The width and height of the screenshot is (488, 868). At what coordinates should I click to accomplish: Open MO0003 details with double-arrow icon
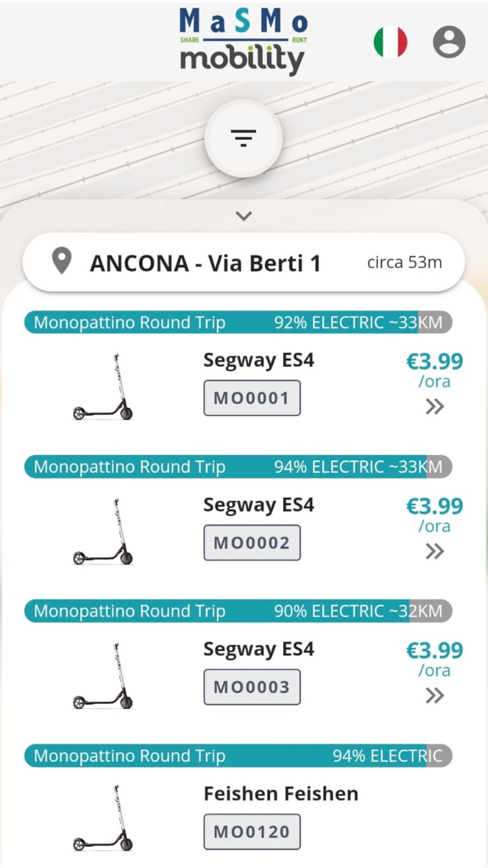[x=435, y=696]
